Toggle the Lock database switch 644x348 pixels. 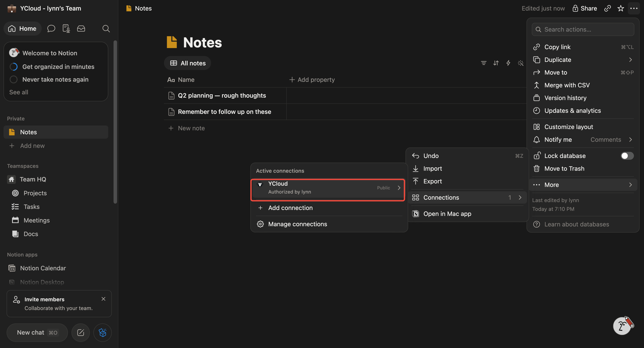coord(627,156)
